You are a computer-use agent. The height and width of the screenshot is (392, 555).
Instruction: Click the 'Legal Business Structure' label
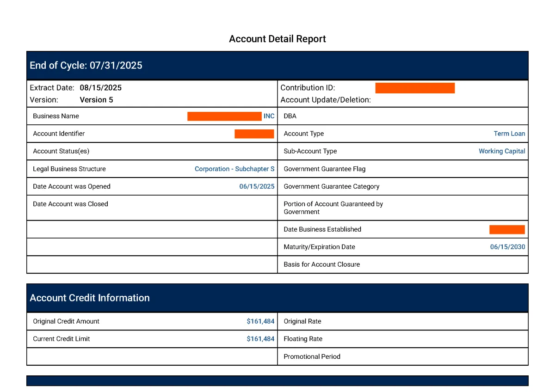[69, 169]
